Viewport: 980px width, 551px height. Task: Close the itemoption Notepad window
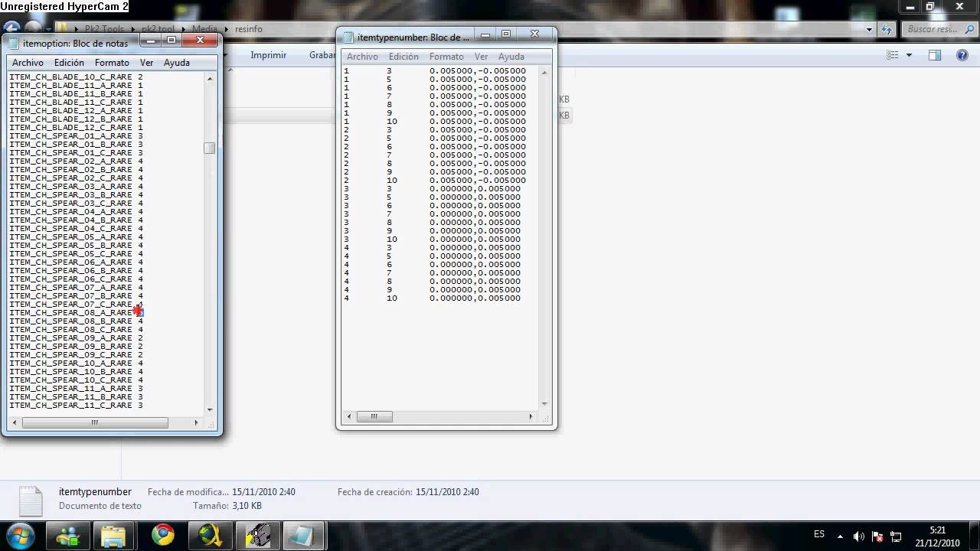pyautogui.click(x=200, y=41)
